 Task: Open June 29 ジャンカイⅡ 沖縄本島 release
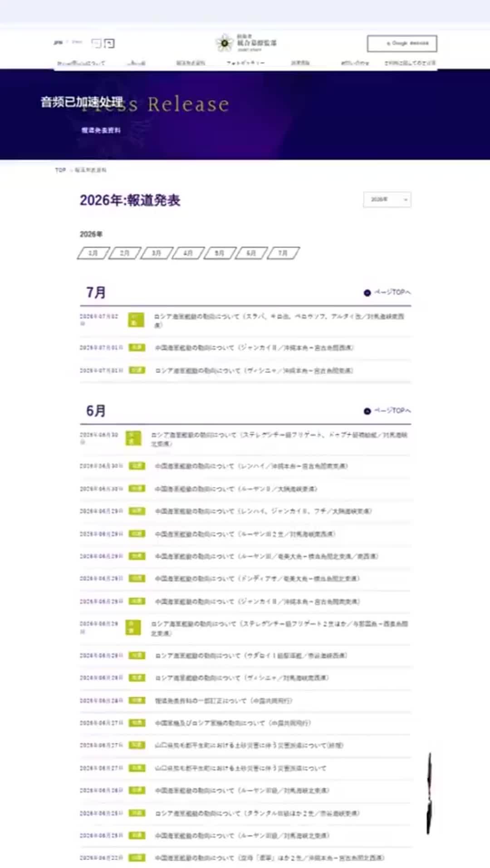pyautogui.click(x=257, y=602)
